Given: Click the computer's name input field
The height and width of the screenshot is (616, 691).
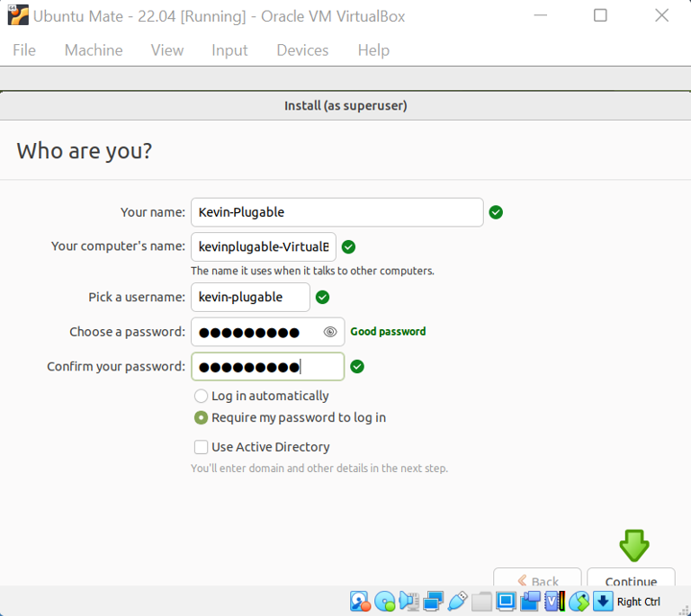Looking at the screenshot, I should pos(264,247).
